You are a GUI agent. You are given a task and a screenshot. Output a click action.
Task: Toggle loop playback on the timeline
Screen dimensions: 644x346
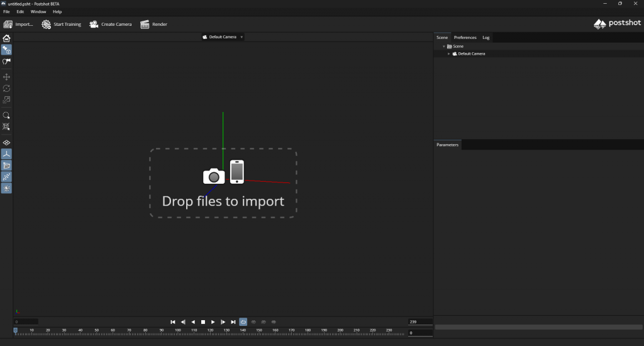point(243,321)
